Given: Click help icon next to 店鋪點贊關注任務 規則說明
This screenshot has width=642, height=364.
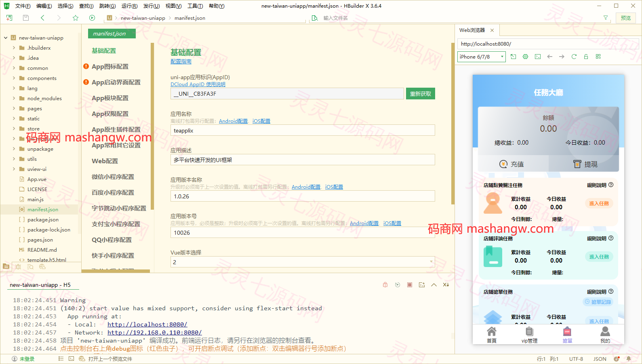Looking at the screenshot, I should (x=611, y=185).
